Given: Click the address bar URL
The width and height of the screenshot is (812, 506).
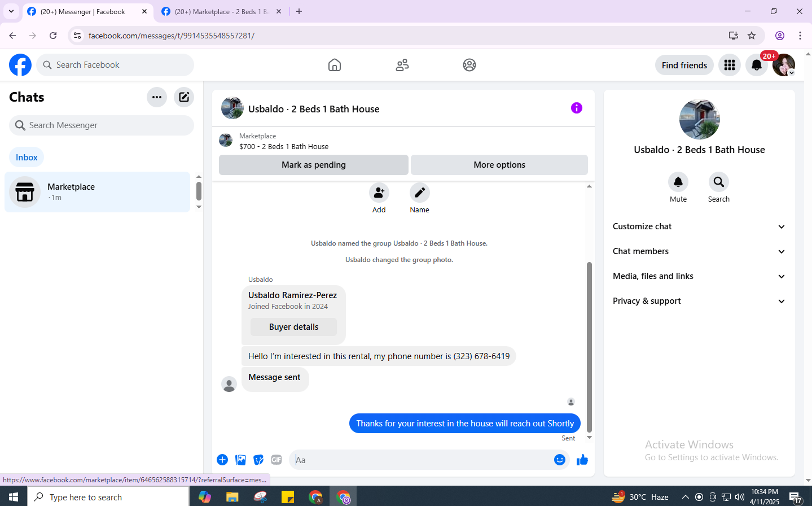Looking at the screenshot, I should pos(172,36).
